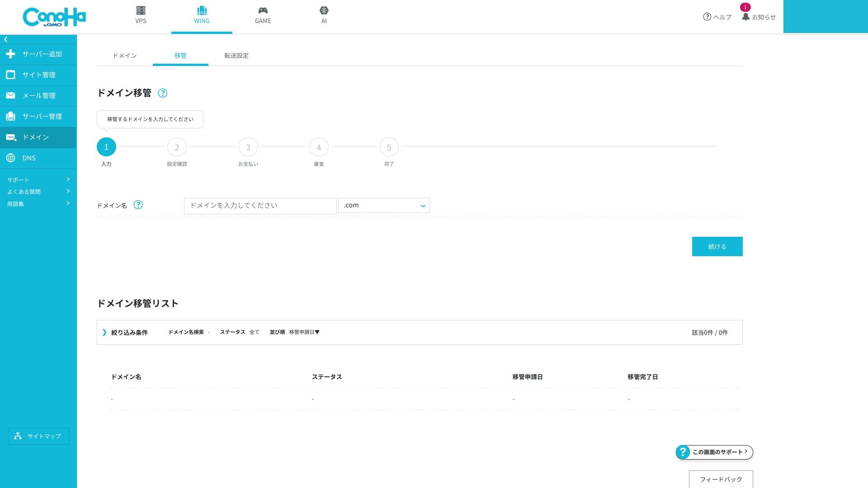Click the domain name input field
The width and height of the screenshot is (868, 488).
click(260, 206)
